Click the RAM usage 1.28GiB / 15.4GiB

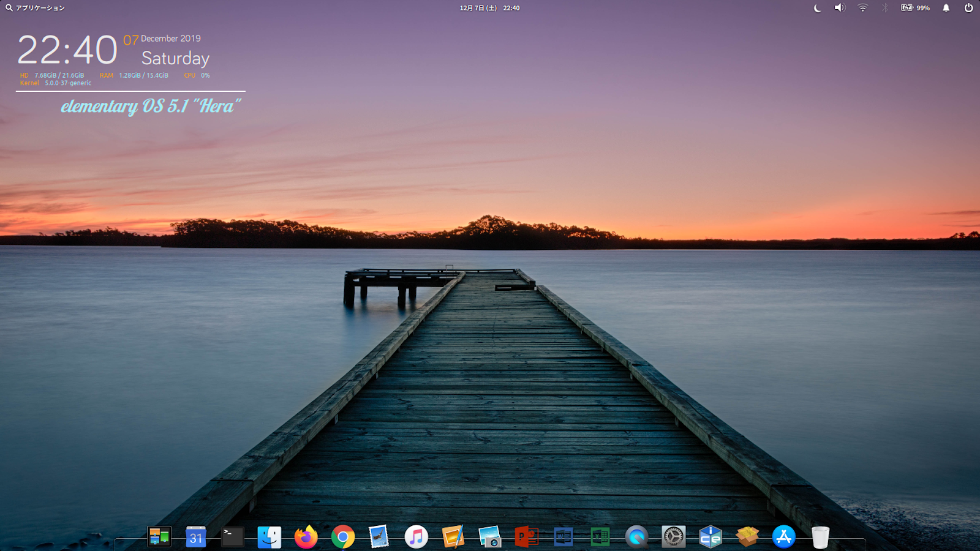134,75
